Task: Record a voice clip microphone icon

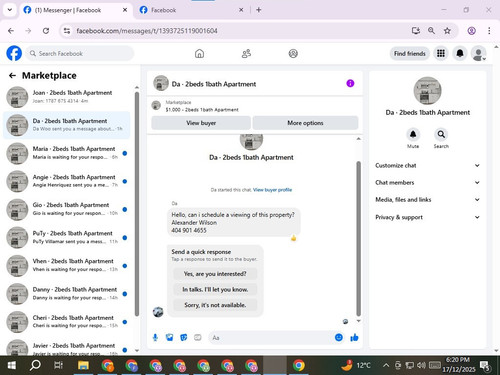Action: pos(155,338)
